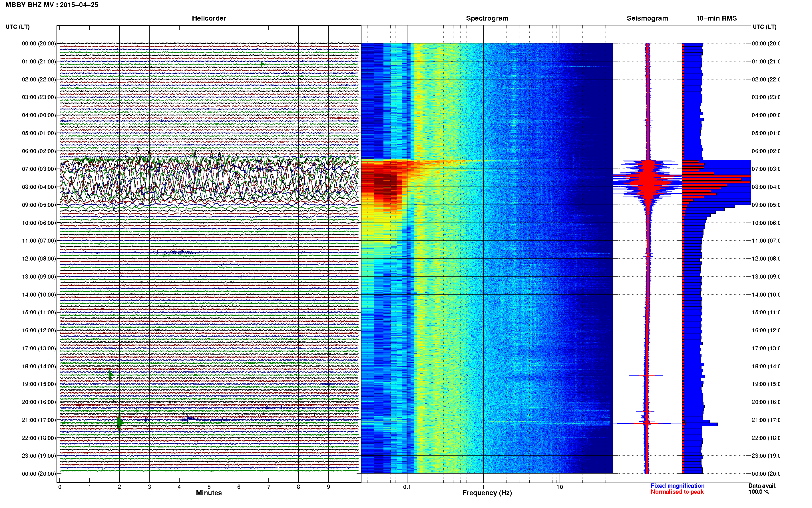Image resolution: width=812 pixels, height=508 pixels.
Task: Click left time label '12:00 (08:00)'
Action: (39, 259)
